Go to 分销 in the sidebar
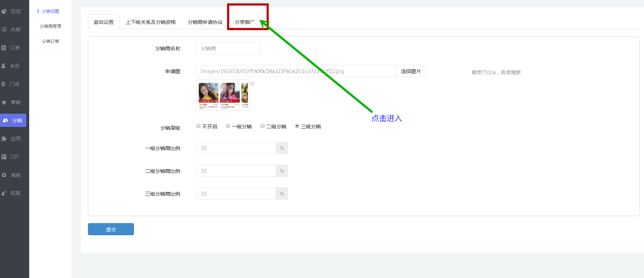Screen dimensions: 644x278 13,120
